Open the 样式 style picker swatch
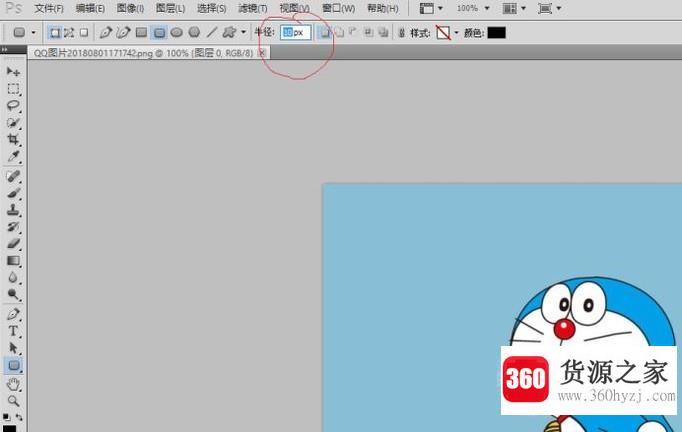The width and height of the screenshot is (682, 432). (x=443, y=33)
